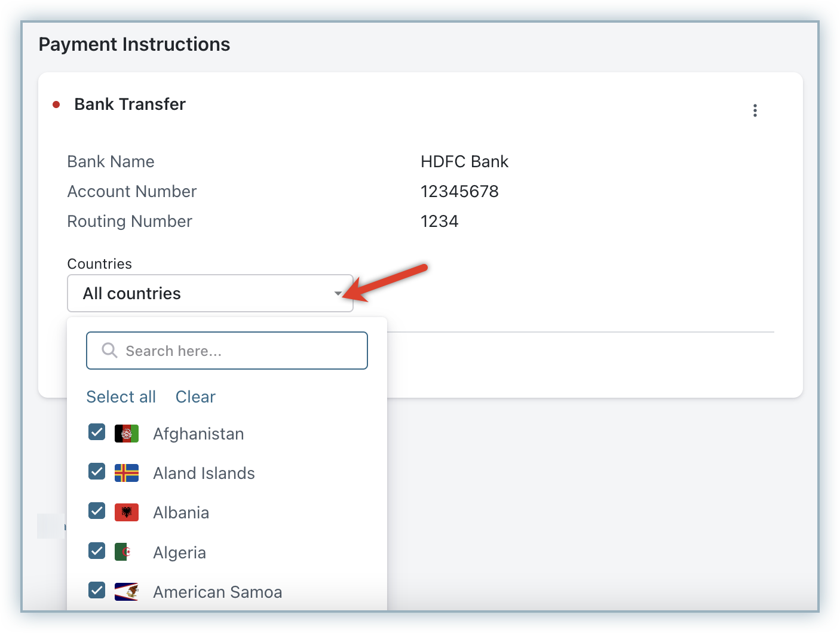Uncheck the Aland Islands checkbox
840x633 pixels.
pyautogui.click(x=97, y=472)
